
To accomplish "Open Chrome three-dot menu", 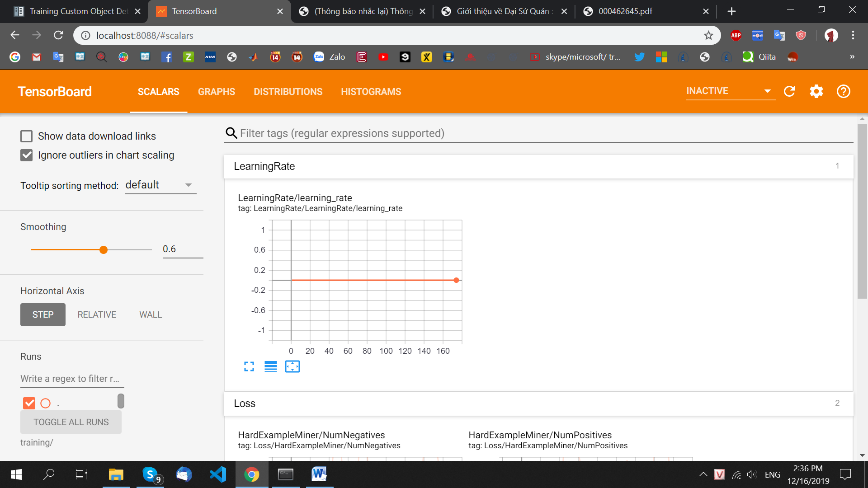I will point(853,35).
